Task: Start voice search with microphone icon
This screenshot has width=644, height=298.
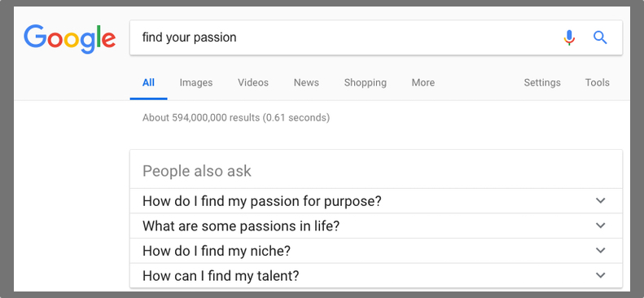Action: 569,37
